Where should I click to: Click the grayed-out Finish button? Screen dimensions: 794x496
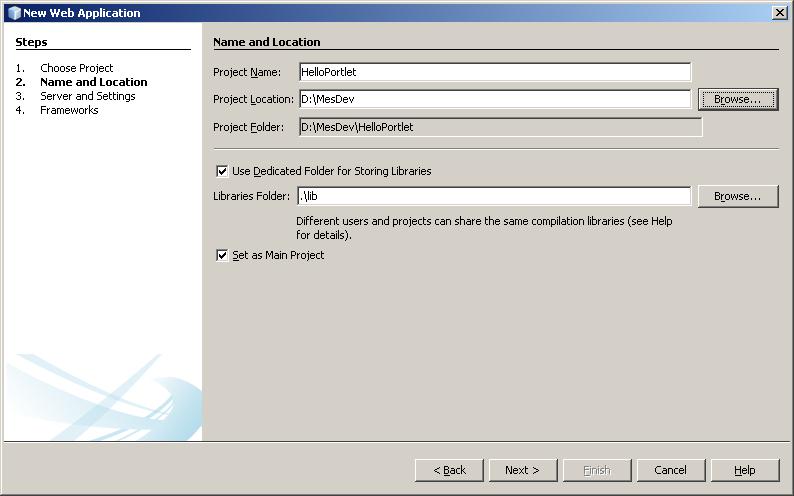[x=596, y=470]
